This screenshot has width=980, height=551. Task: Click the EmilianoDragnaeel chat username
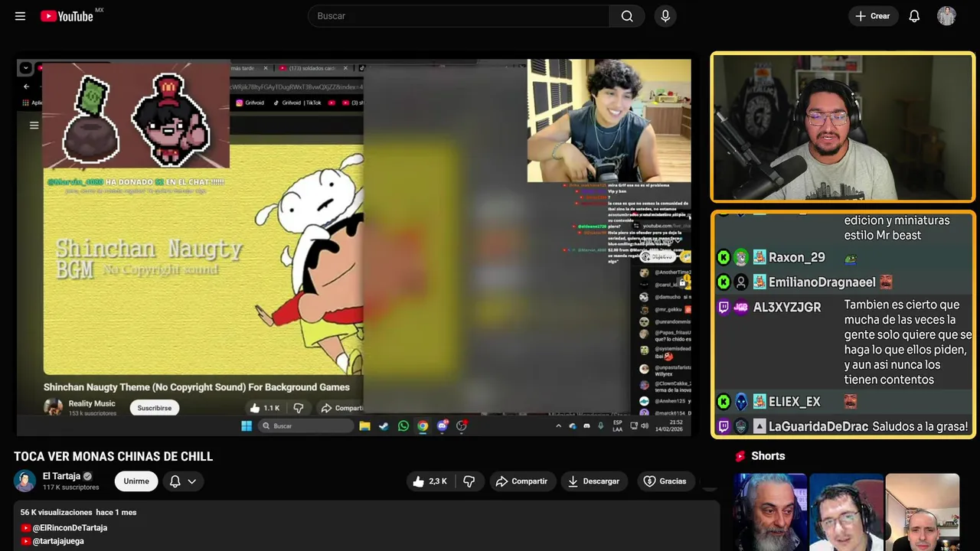[822, 282]
